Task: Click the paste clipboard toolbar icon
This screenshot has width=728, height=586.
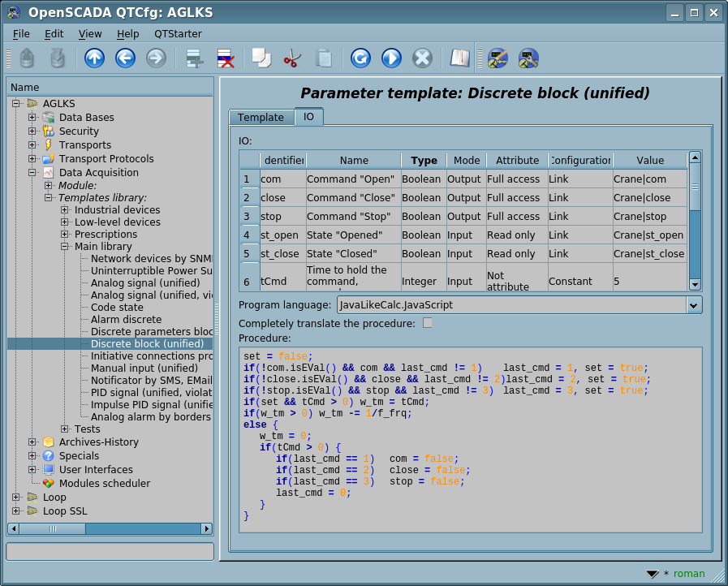Action: pyautogui.click(x=324, y=58)
